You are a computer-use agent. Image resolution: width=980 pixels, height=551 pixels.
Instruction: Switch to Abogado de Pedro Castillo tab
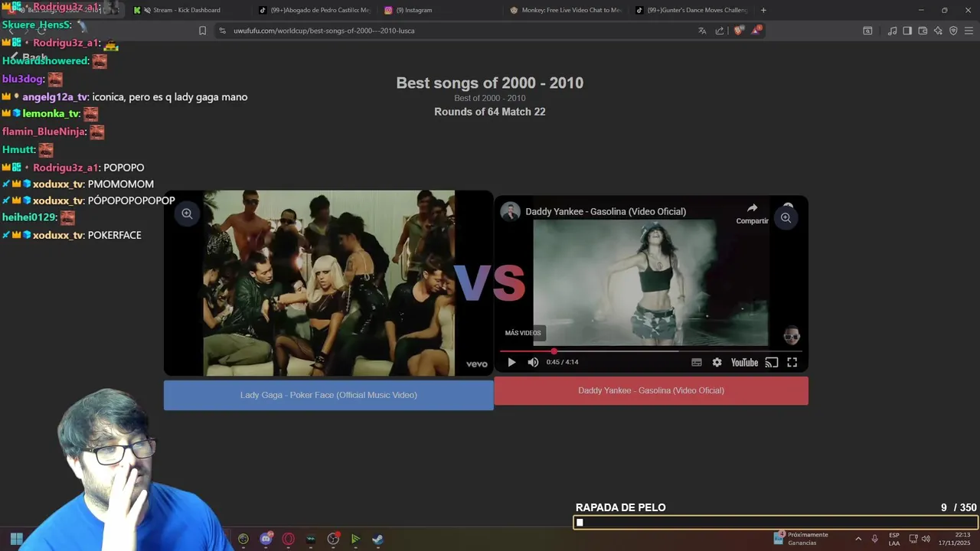[314, 10]
